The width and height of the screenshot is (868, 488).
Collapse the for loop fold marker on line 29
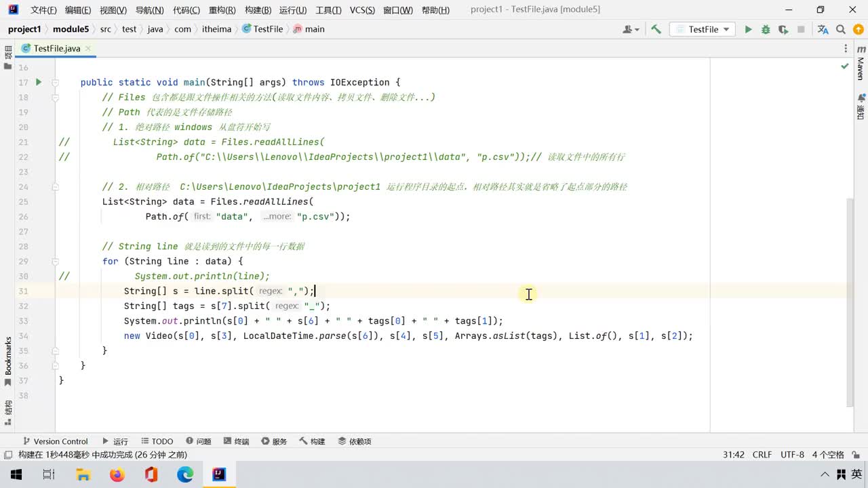(56, 262)
